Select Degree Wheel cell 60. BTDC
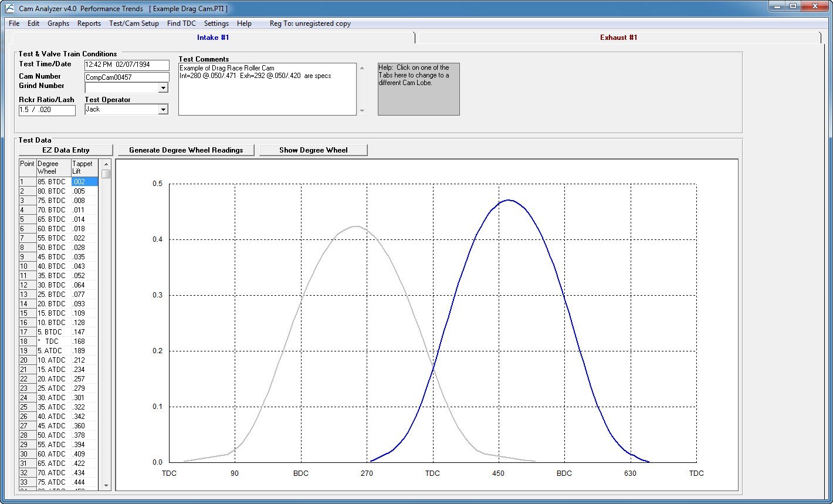 pos(53,229)
